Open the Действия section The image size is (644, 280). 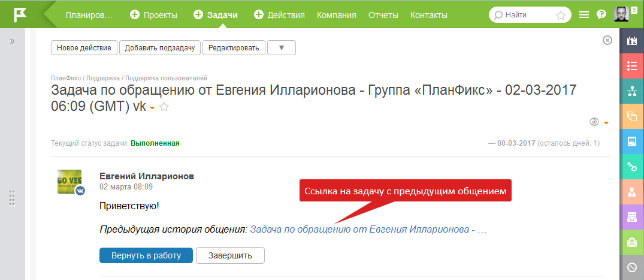[286, 15]
